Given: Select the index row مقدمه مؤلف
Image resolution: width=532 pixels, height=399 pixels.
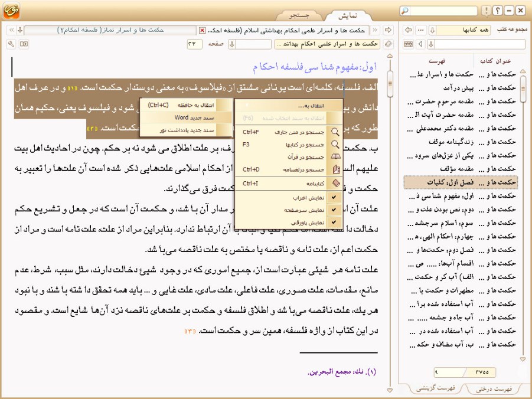Looking at the screenshot, I should 461,169.
